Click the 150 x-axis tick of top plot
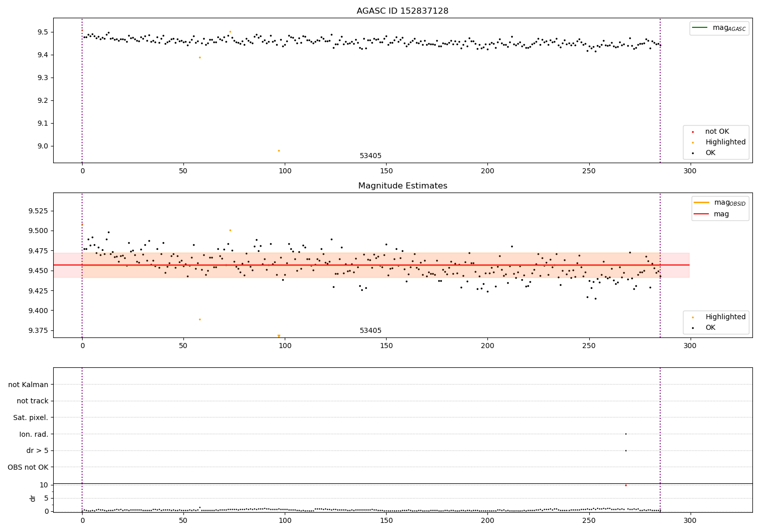The image size is (760, 532). click(386, 171)
